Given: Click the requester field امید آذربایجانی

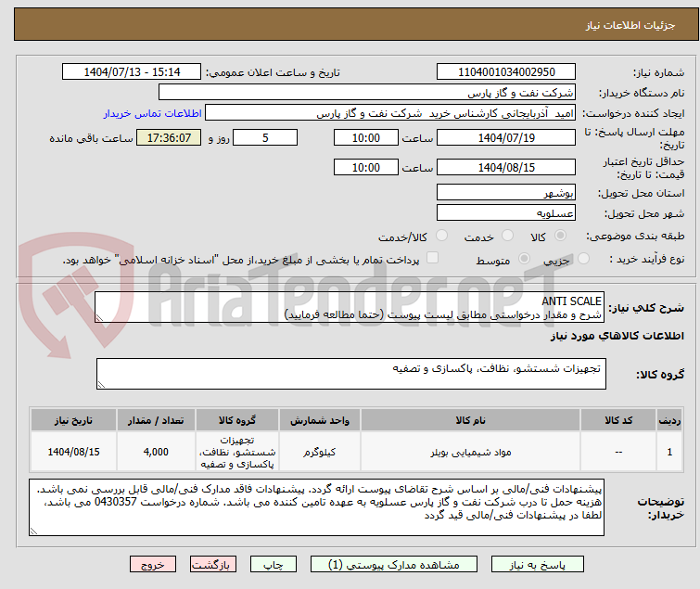Looking at the screenshot, I should click(x=390, y=113).
